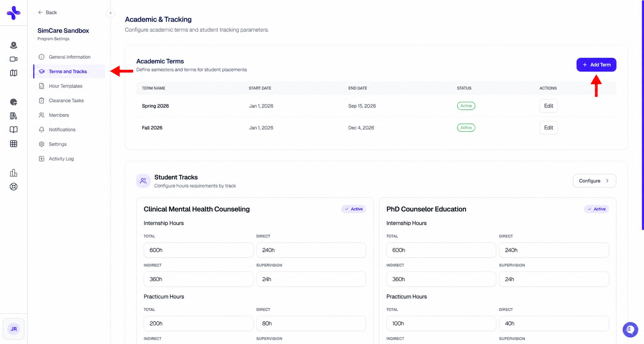Open the chat support bubble

(x=630, y=330)
